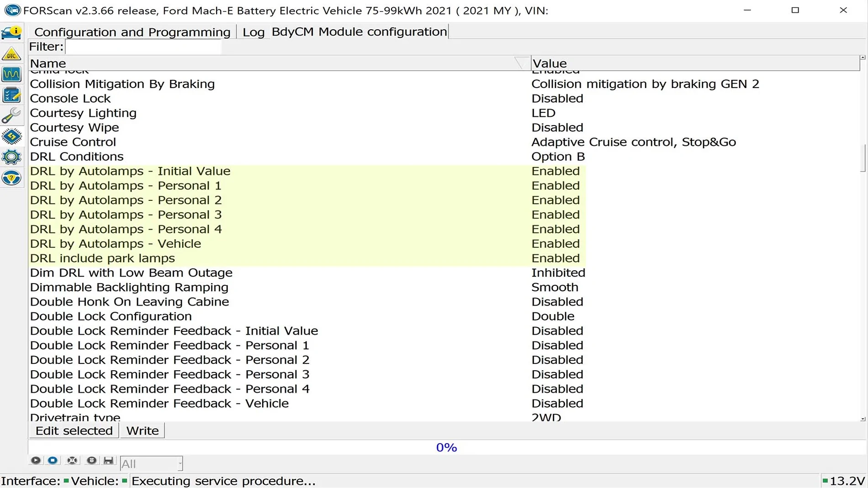The width and height of the screenshot is (868, 488).
Task: Select Double Lock Reminder Feedback - Personal 2
Action: coord(444,360)
